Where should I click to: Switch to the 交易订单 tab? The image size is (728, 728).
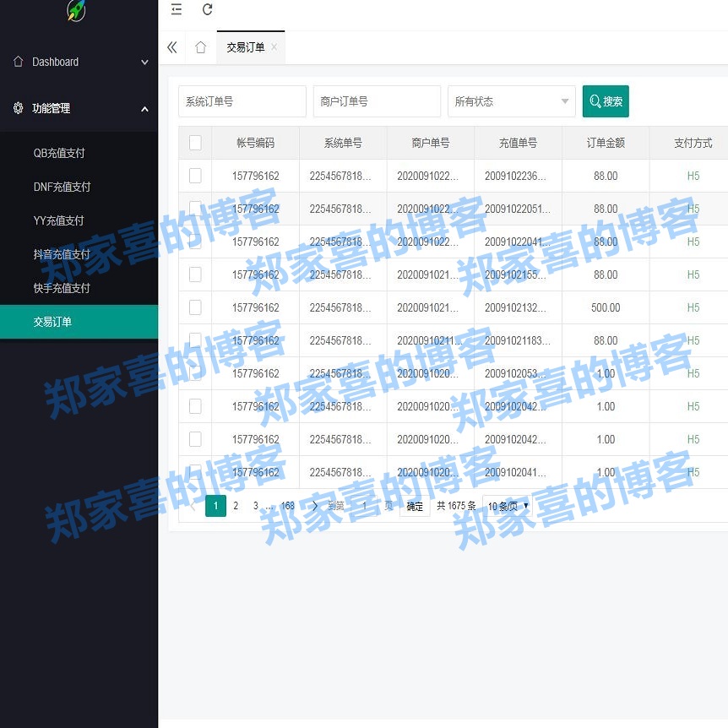[243, 47]
